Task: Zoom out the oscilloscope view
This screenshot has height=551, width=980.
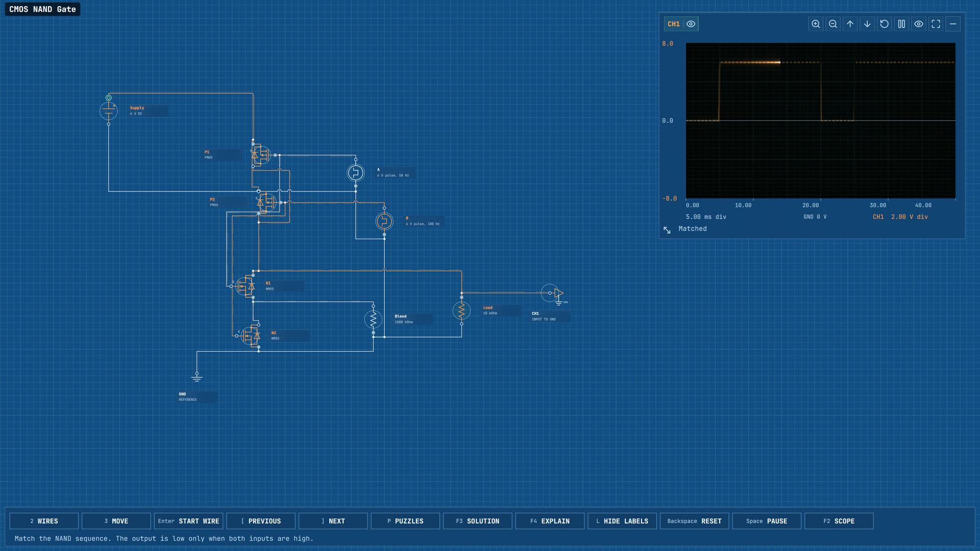Action: [x=833, y=24]
